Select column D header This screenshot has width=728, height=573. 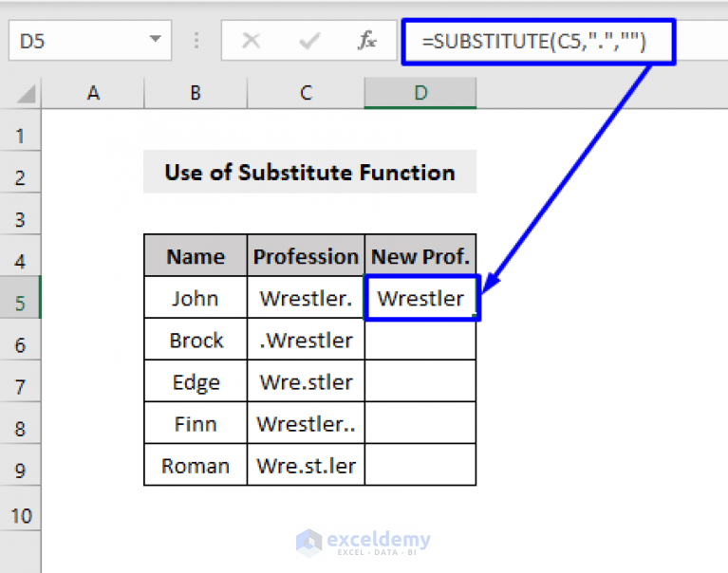420,93
